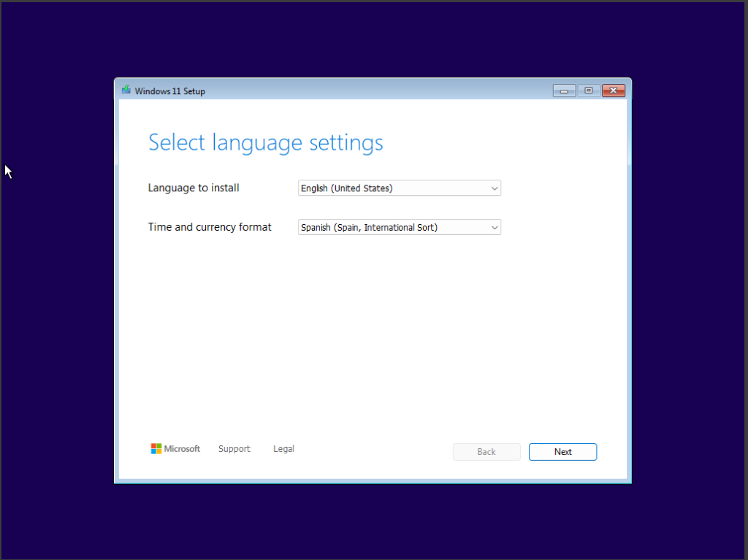Open the Time and currency format dropdown
Viewport: 748px width, 560px height.
click(400, 227)
